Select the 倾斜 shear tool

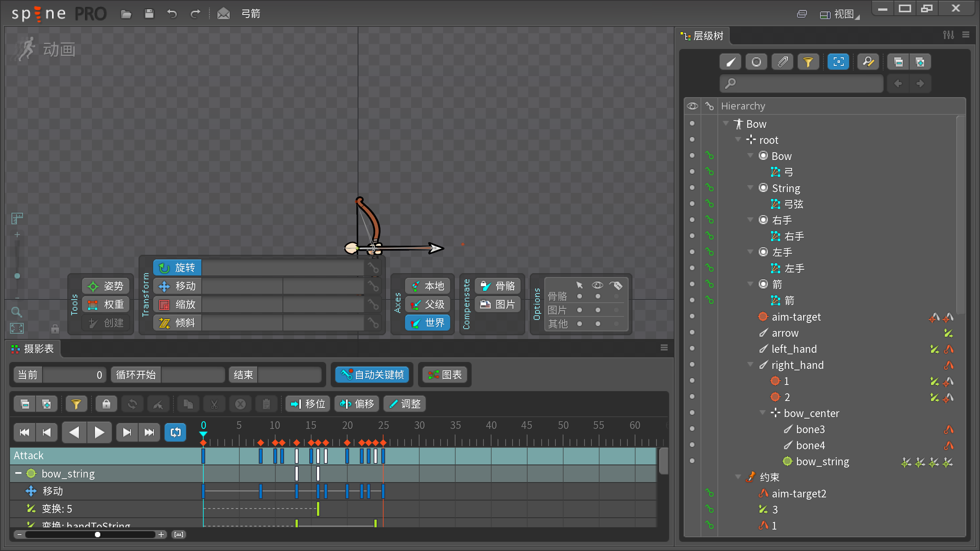[x=177, y=323]
